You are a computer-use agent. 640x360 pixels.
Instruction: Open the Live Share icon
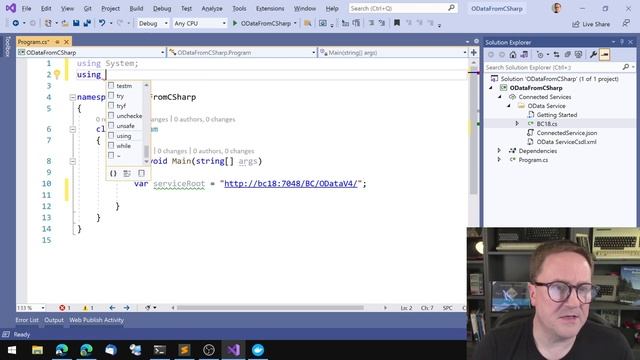pos(576,24)
